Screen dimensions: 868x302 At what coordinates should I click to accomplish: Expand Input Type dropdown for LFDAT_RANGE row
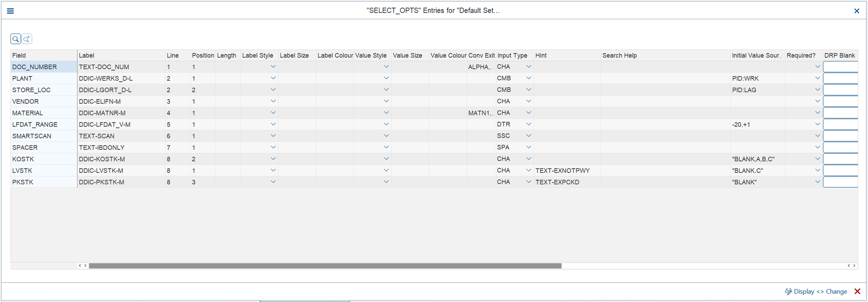529,124
